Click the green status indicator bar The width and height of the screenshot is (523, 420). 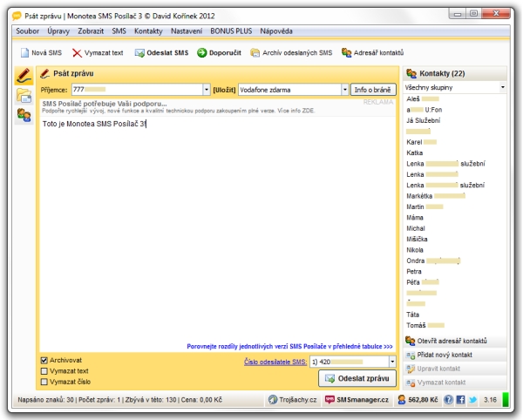(506, 399)
